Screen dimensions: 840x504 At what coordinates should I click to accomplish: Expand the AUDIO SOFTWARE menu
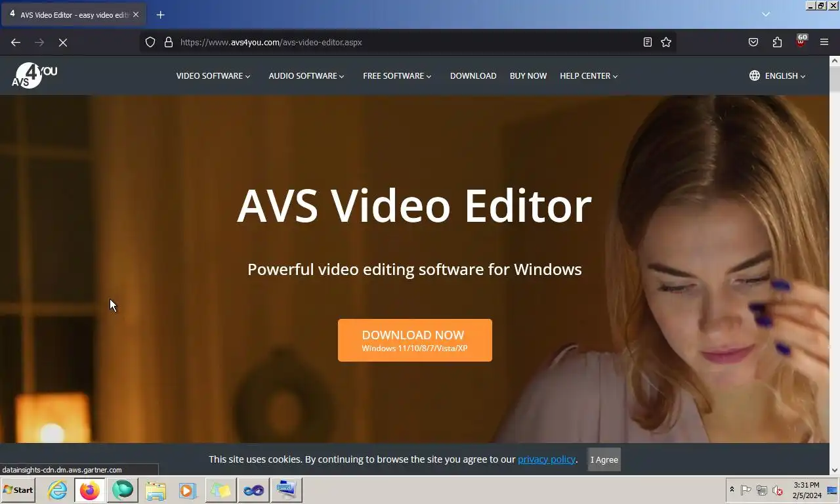pos(306,75)
